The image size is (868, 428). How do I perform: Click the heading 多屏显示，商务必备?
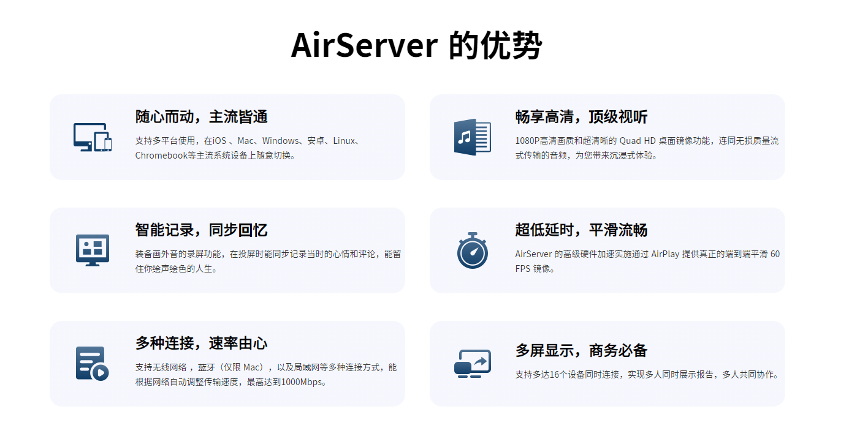click(x=582, y=351)
